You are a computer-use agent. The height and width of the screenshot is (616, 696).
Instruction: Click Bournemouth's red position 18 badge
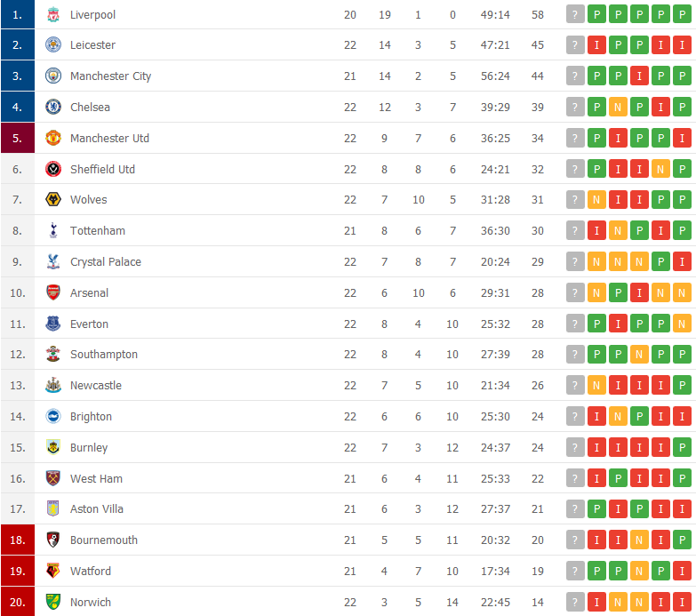18,540
